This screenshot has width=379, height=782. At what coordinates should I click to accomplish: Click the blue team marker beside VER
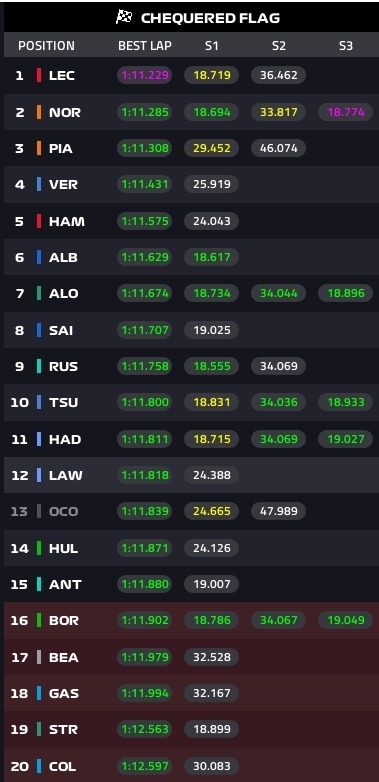click(39, 185)
